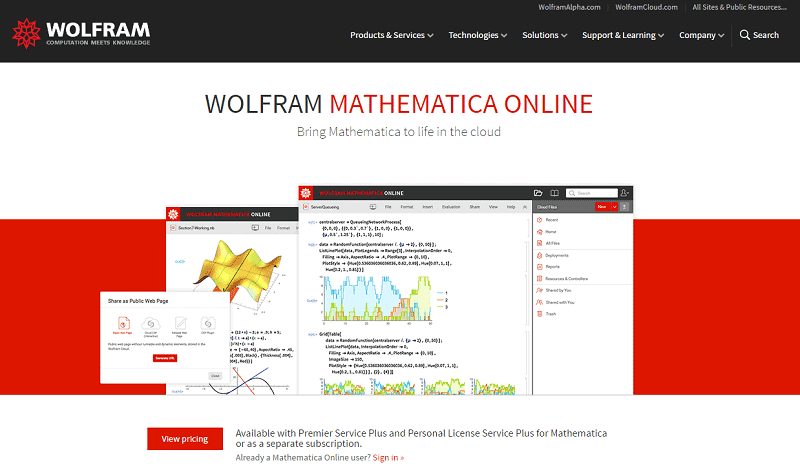800x474 pixels.
Task: Expand the arrow beside the New button
Action: click(x=614, y=207)
